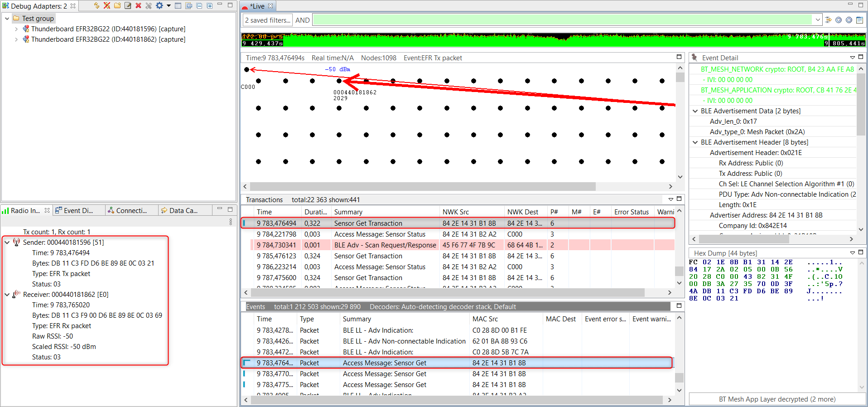The height and width of the screenshot is (407, 868).
Task: Switch to the Connecti... tab
Action: click(x=131, y=210)
